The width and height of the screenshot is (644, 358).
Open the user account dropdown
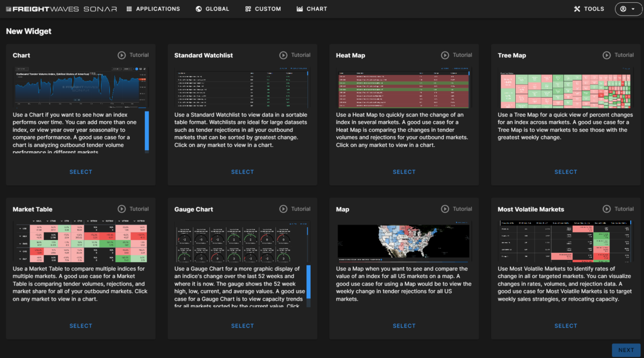627,9
